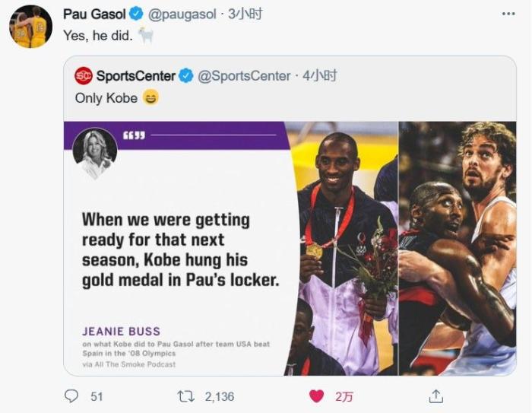Open Kobe and Pau game photo

[x=458, y=247]
